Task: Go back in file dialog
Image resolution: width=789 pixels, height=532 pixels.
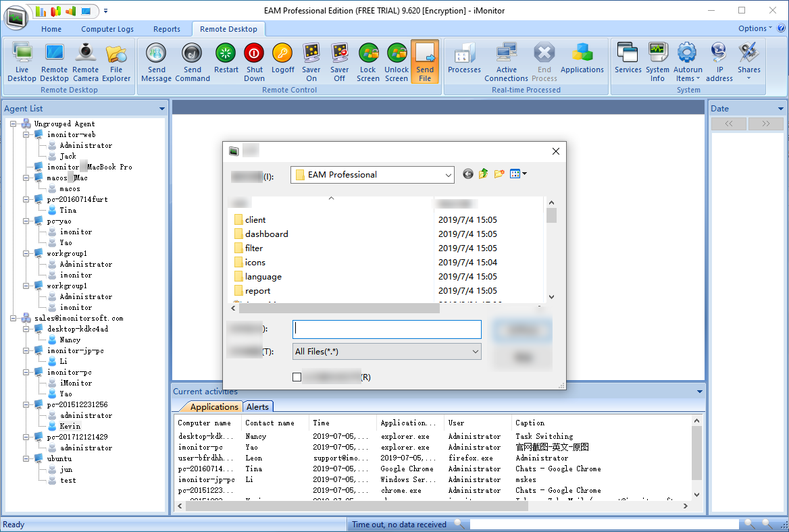Action: click(468, 174)
